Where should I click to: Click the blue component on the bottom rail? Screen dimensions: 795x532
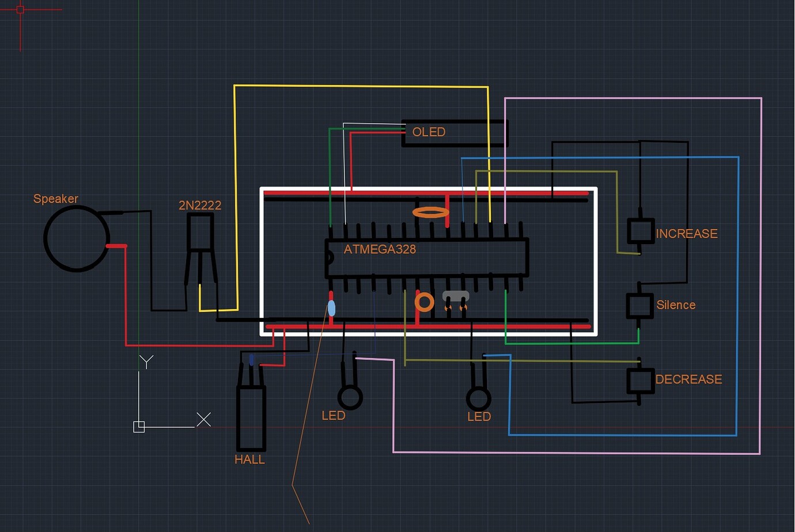coord(332,309)
